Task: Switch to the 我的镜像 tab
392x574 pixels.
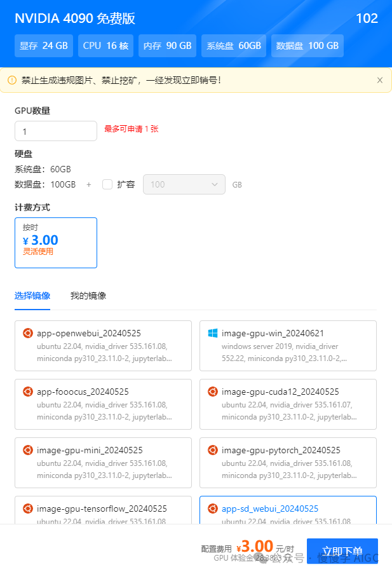Action: [x=88, y=296]
